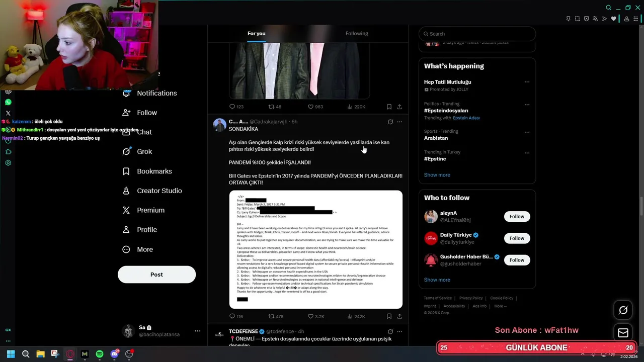This screenshot has width=644, height=362.
Task: Repost the post with 478 reposts
Action: pos(276,316)
